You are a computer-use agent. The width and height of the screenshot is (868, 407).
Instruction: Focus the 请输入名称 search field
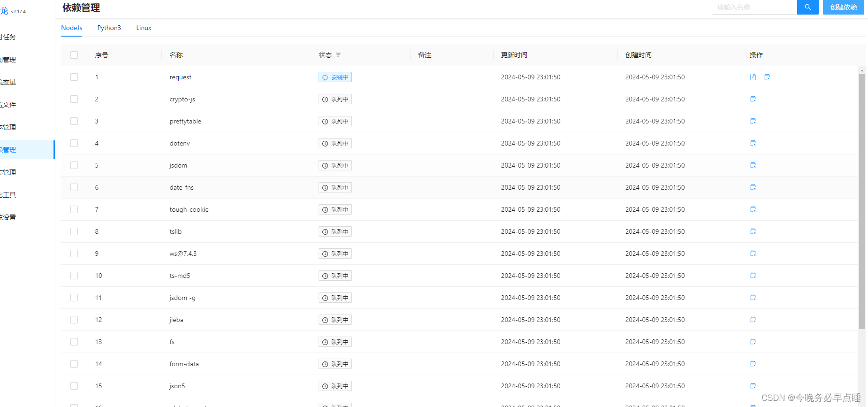click(754, 7)
